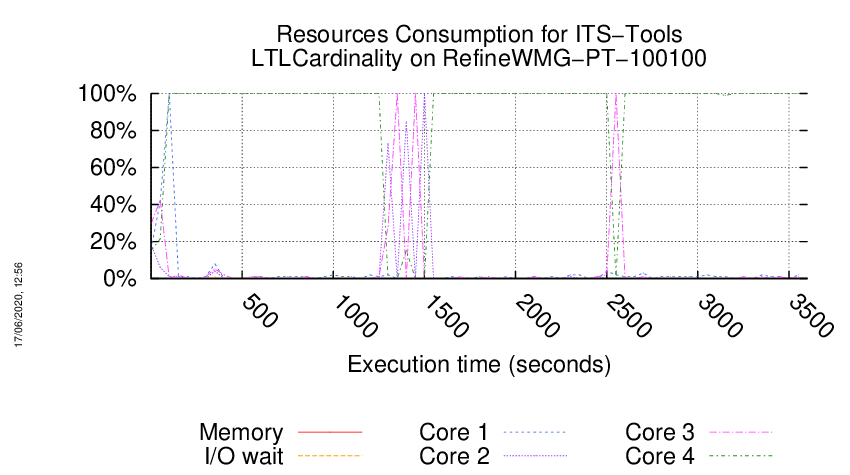Click the chart title 'Resources Consumption for ITS-Tools'
850x475 pixels.
[479, 35]
